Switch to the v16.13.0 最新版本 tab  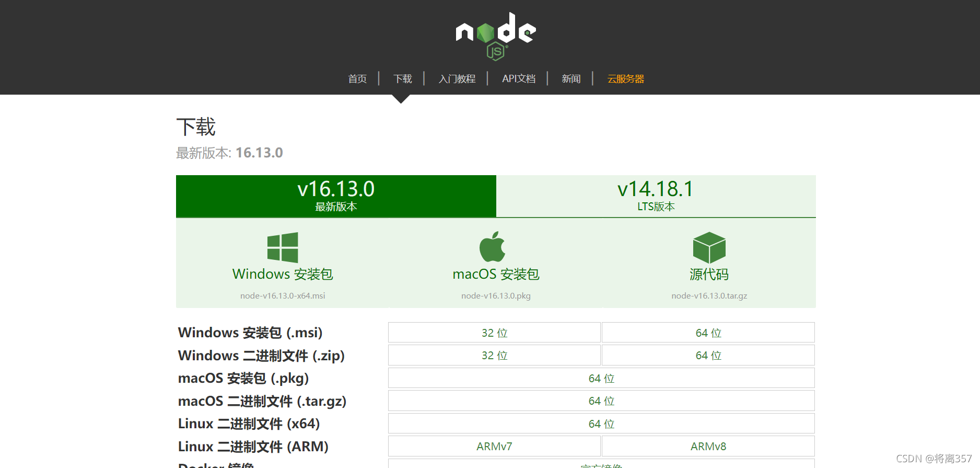336,196
